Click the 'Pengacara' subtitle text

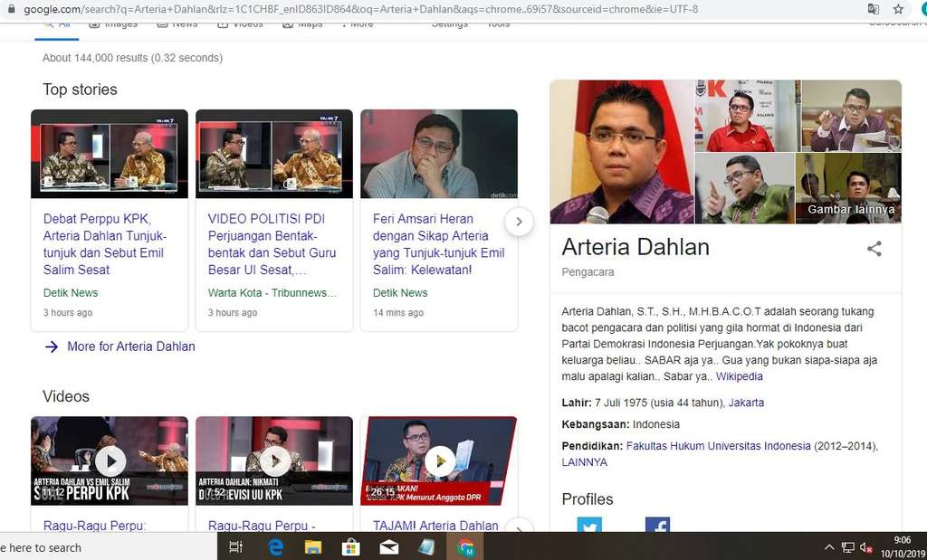[x=588, y=272]
